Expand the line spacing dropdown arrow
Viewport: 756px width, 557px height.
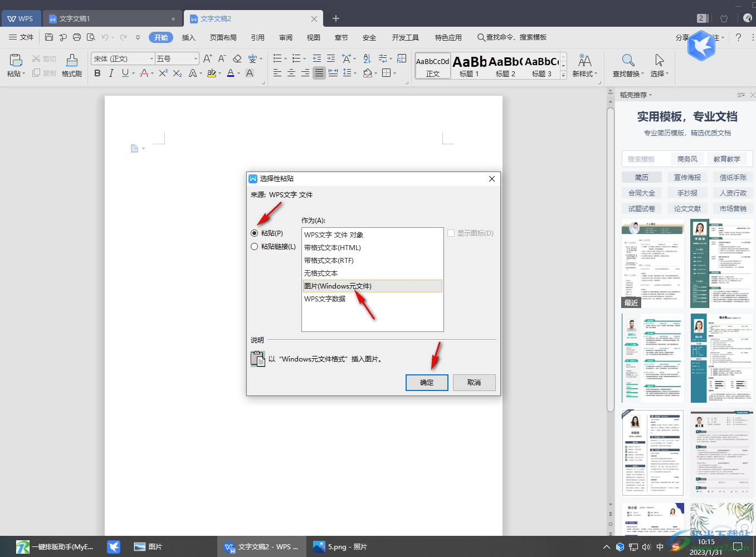(x=355, y=73)
